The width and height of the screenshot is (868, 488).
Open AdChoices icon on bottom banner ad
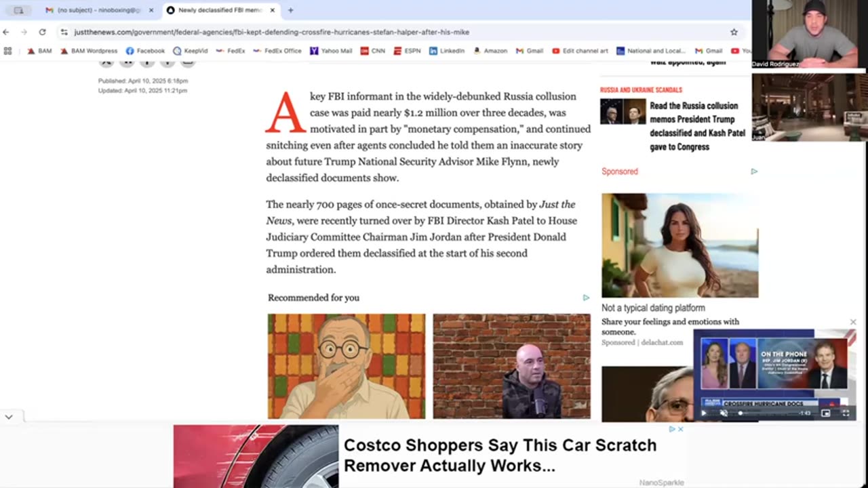coord(672,429)
